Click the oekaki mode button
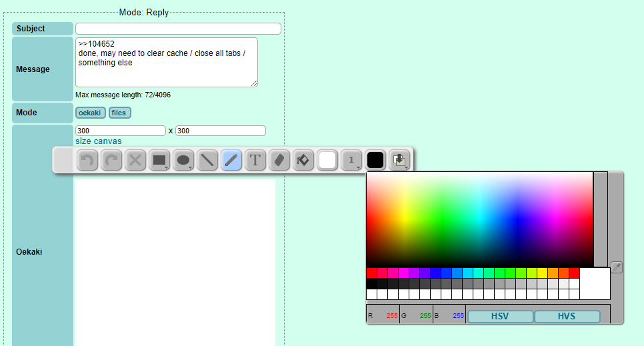The width and height of the screenshot is (644, 346). (91, 113)
